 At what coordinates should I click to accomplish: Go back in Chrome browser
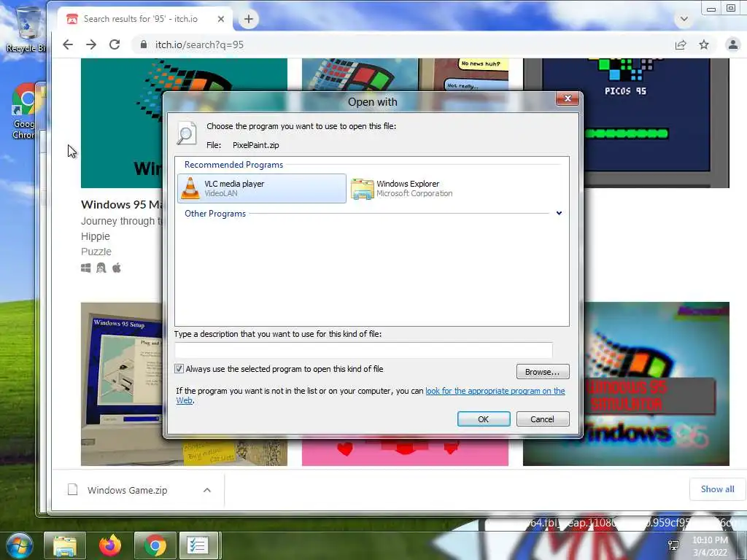(x=68, y=44)
